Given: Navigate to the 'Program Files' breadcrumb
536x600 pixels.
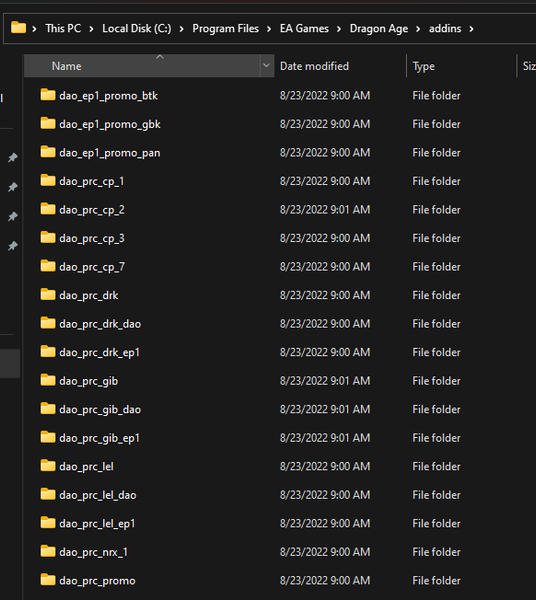Looking at the screenshot, I should 225,29.
